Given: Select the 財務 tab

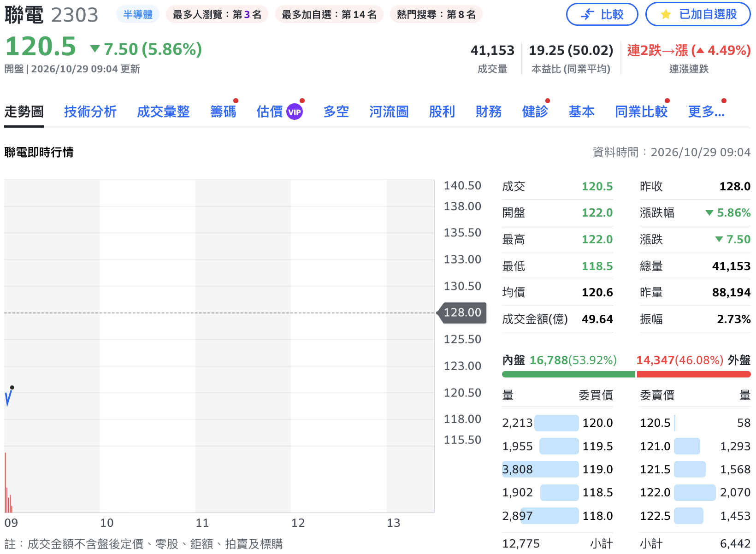Looking at the screenshot, I should (489, 112).
